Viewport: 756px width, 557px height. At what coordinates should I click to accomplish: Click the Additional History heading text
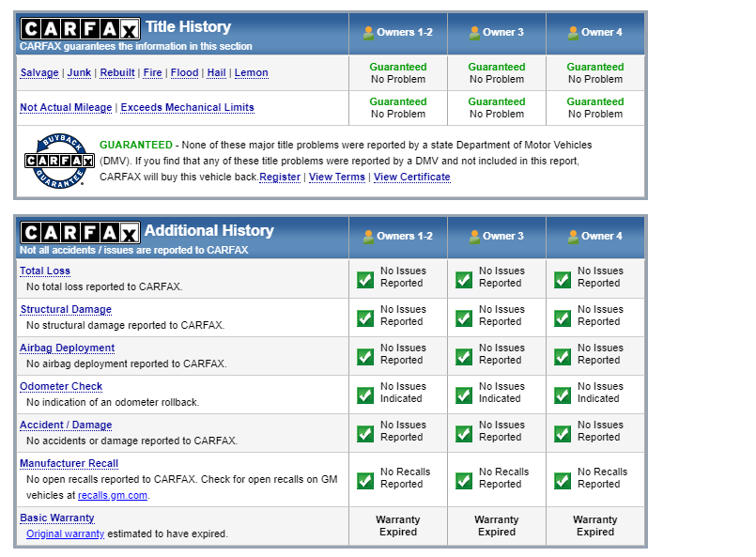pos(209,231)
